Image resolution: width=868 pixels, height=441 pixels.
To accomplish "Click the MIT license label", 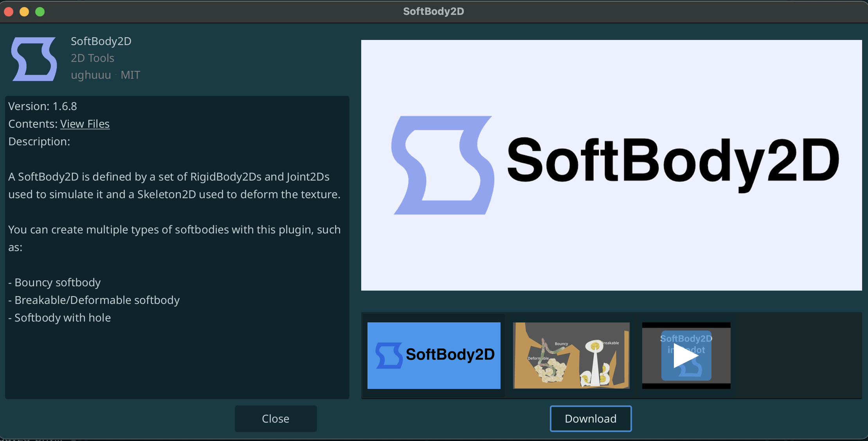I will [x=130, y=75].
